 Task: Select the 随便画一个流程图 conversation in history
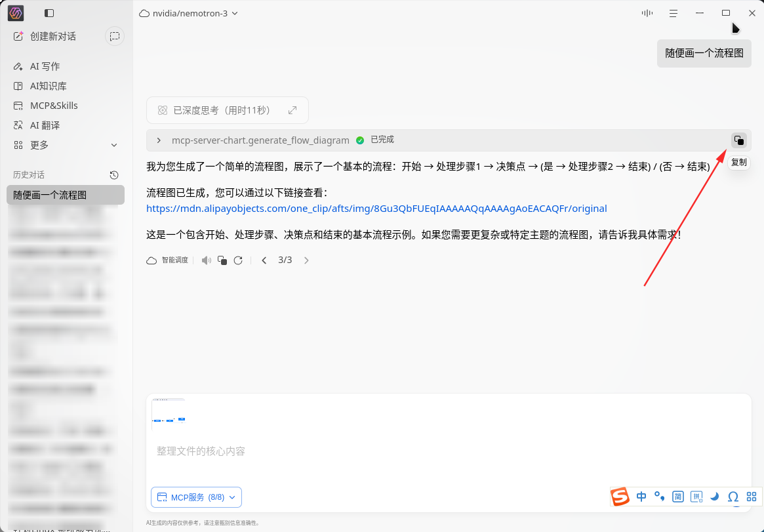tap(66, 195)
